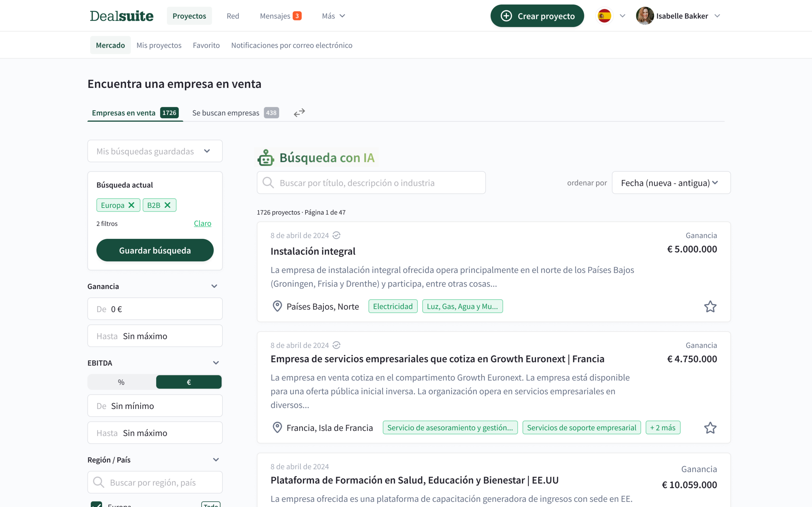Switch EBITDA to percentage mode

(121, 382)
